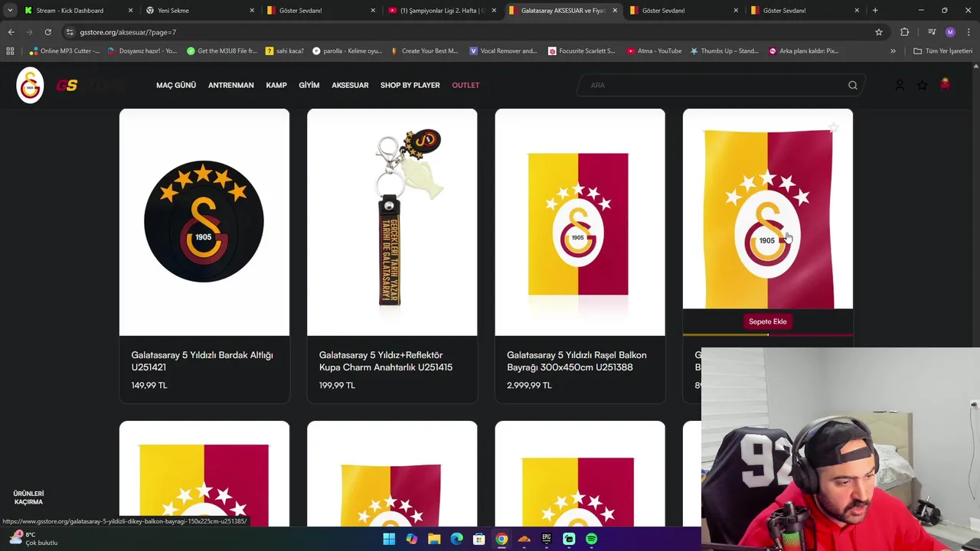Click the 149,99 TL price text
Image resolution: width=980 pixels, height=551 pixels.
pos(149,385)
